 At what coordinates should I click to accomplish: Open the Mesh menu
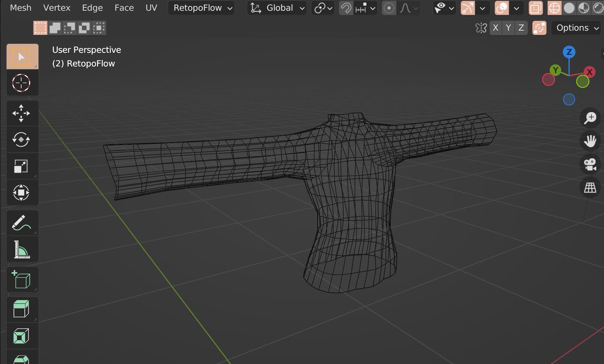[21, 8]
